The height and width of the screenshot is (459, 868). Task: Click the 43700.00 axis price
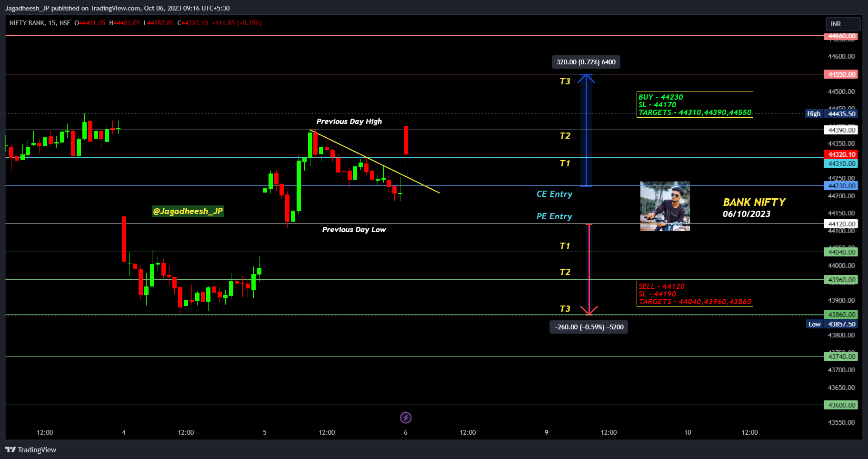point(841,370)
